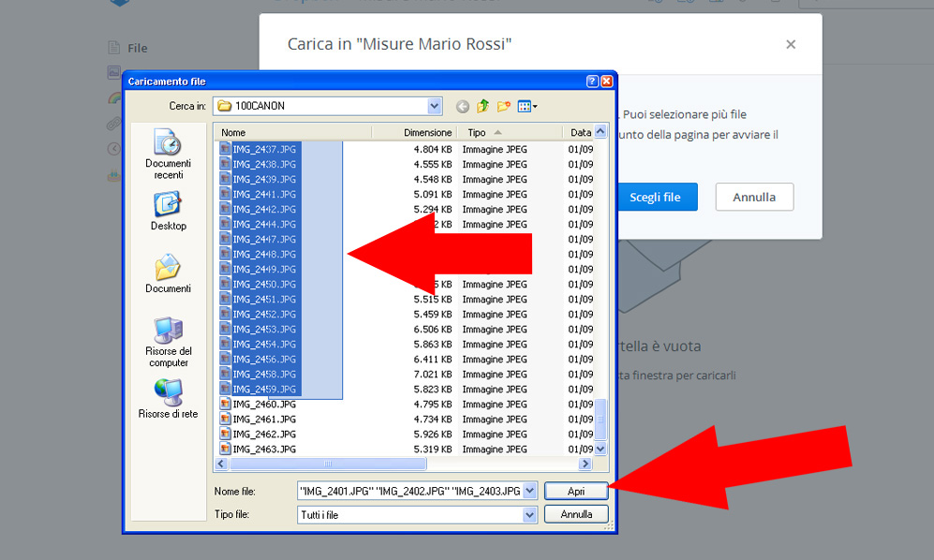The height and width of the screenshot is (560, 934).
Task: Go to Desktop in the places bar
Action: (x=168, y=211)
